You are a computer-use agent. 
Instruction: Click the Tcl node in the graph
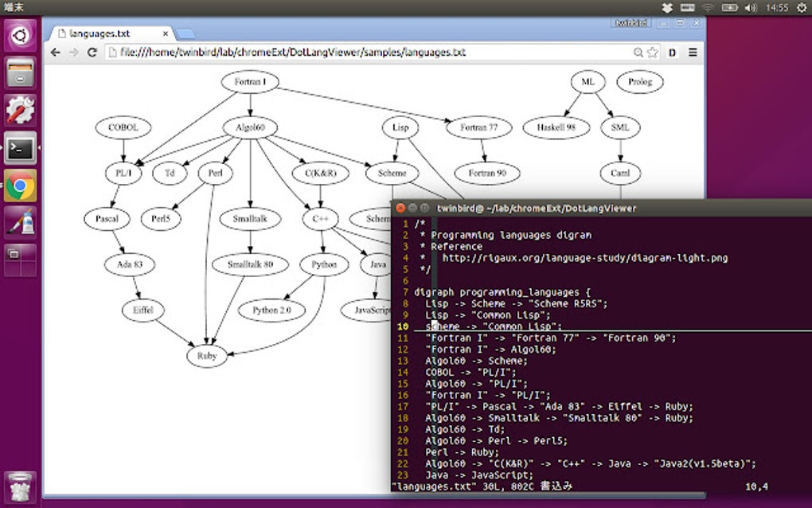tap(170, 173)
